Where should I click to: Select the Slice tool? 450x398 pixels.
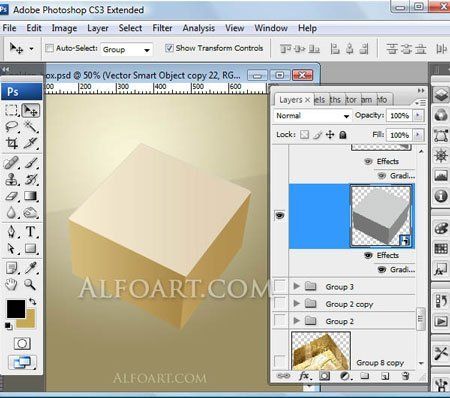click(x=30, y=143)
